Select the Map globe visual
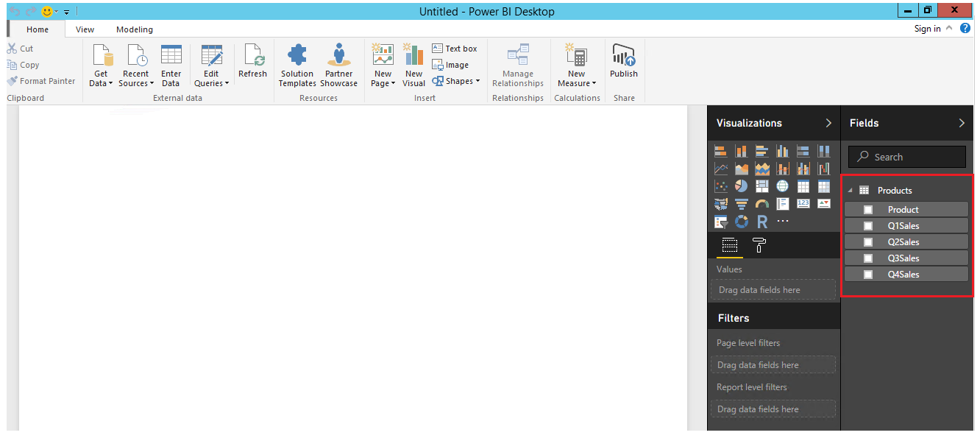This screenshot has height=438, width=980. click(x=783, y=186)
